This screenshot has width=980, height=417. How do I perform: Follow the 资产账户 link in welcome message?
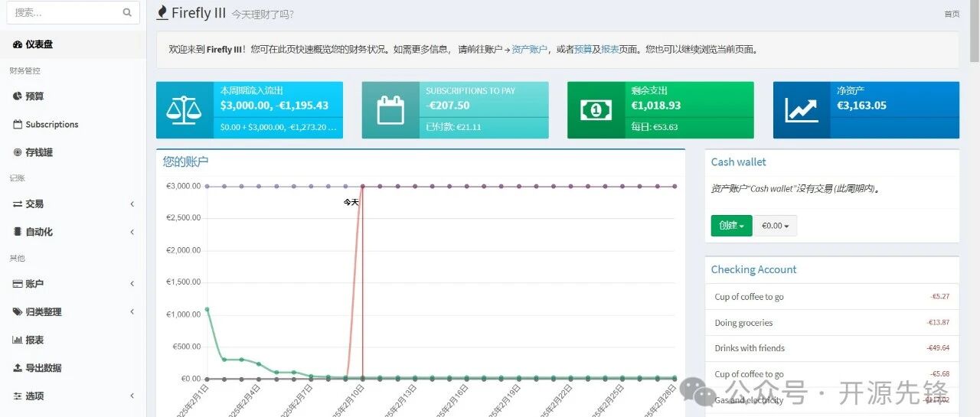tap(530, 49)
